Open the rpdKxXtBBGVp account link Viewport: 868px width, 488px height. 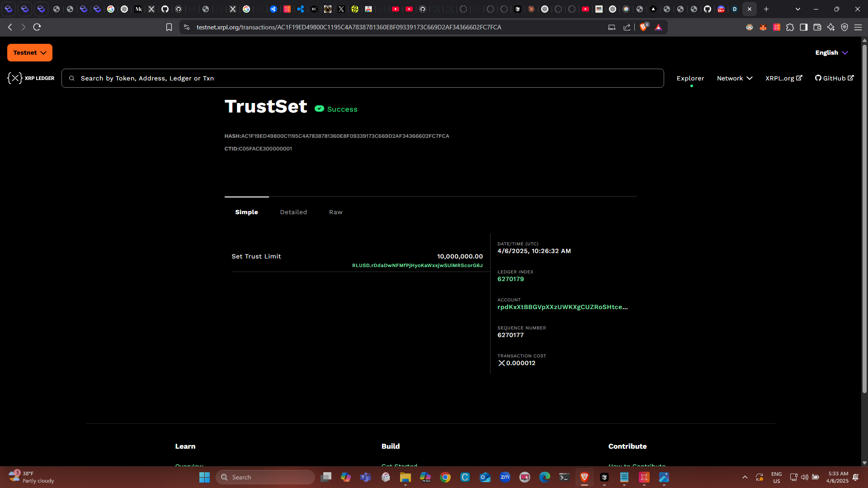point(562,307)
